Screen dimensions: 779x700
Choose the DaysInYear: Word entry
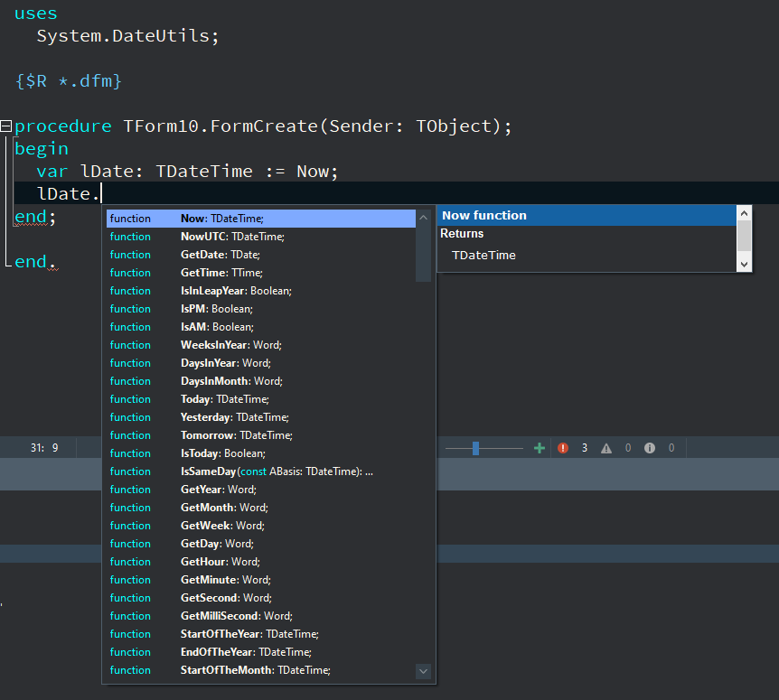click(x=261, y=363)
